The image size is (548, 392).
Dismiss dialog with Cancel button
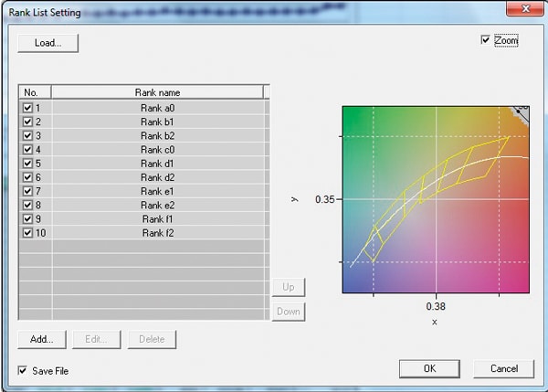503,368
